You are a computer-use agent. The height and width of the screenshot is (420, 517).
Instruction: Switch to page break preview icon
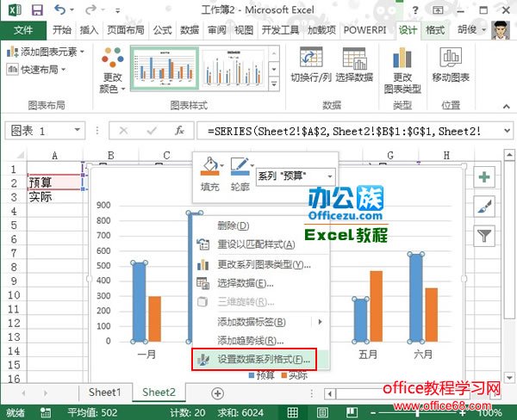(352, 412)
